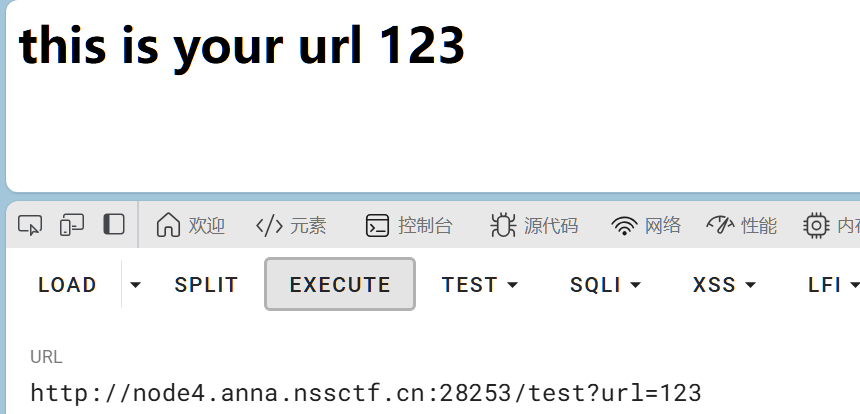Toggle the dock side panel icon
The width and height of the screenshot is (860, 414).
114,225
